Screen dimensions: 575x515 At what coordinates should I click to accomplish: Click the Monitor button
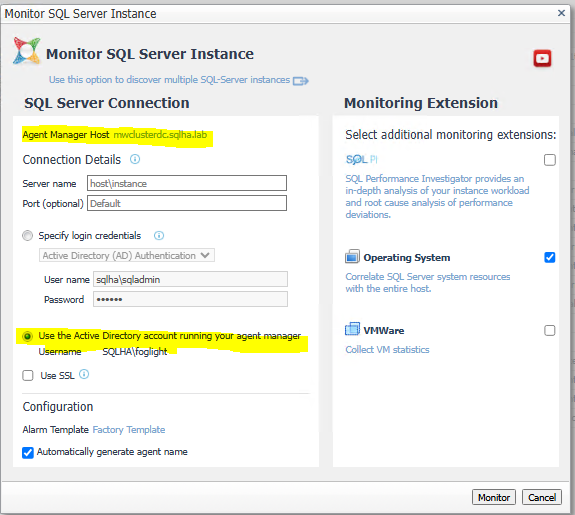point(494,497)
